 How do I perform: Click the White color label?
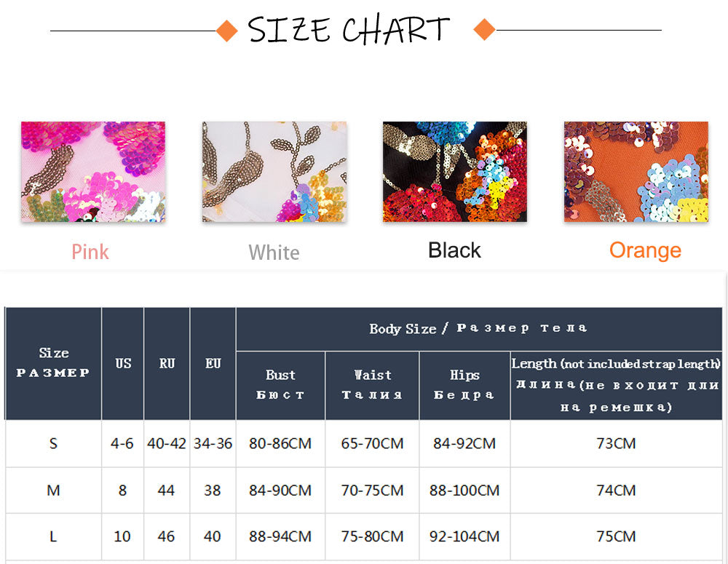pyautogui.click(x=274, y=253)
